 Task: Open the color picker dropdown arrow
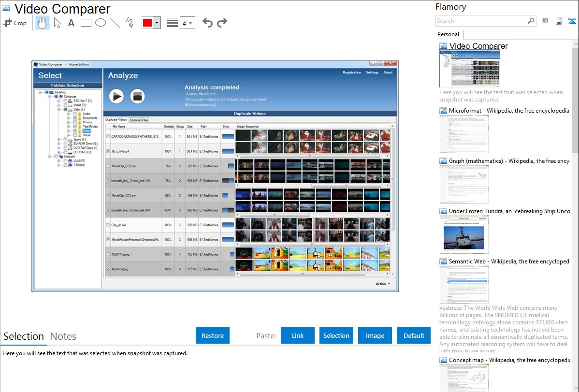point(157,23)
